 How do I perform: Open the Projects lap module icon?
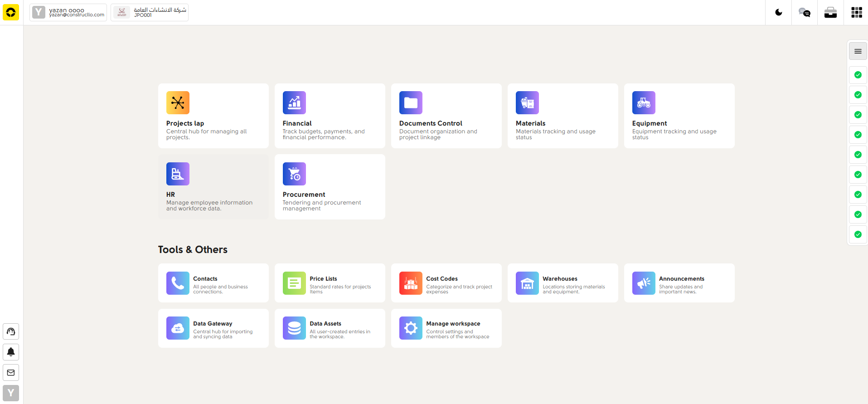click(x=178, y=102)
